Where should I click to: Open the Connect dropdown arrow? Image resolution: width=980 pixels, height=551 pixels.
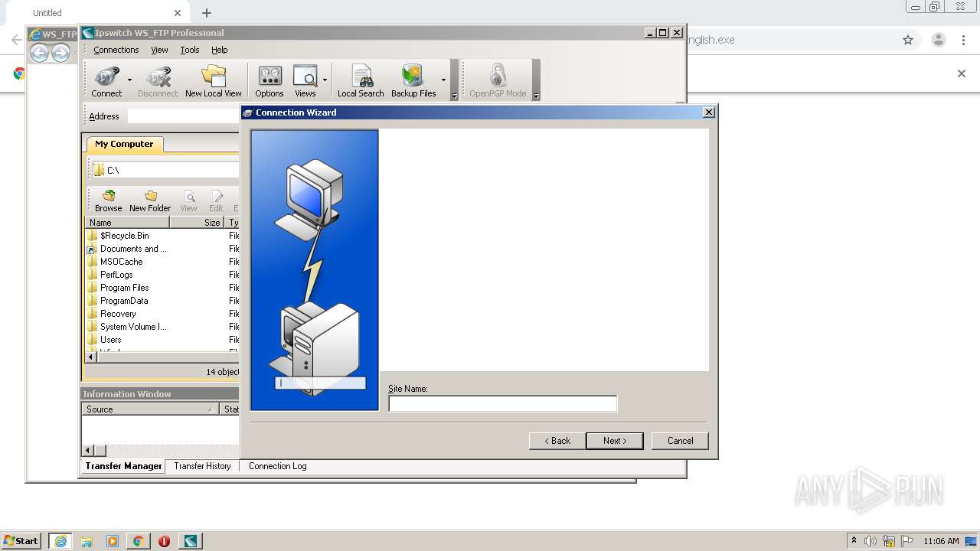click(x=129, y=80)
